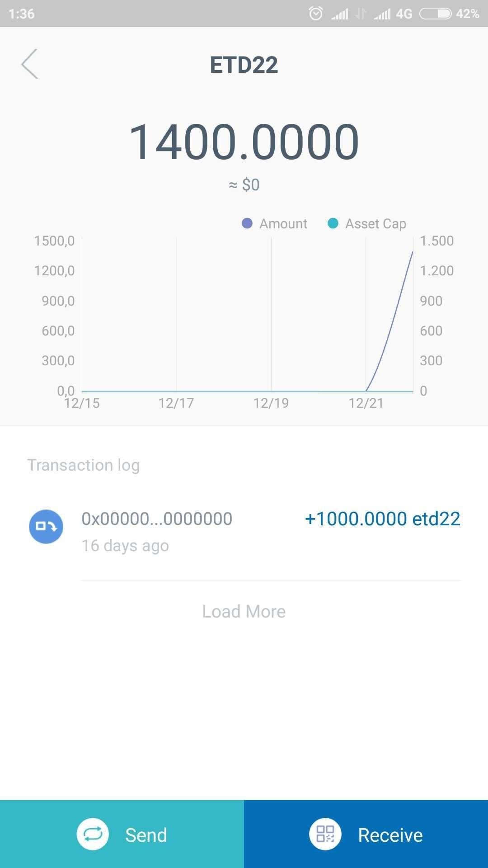Tap the Receive QR code icon
Image resolution: width=488 pixels, height=868 pixels.
(x=325, y=835)
